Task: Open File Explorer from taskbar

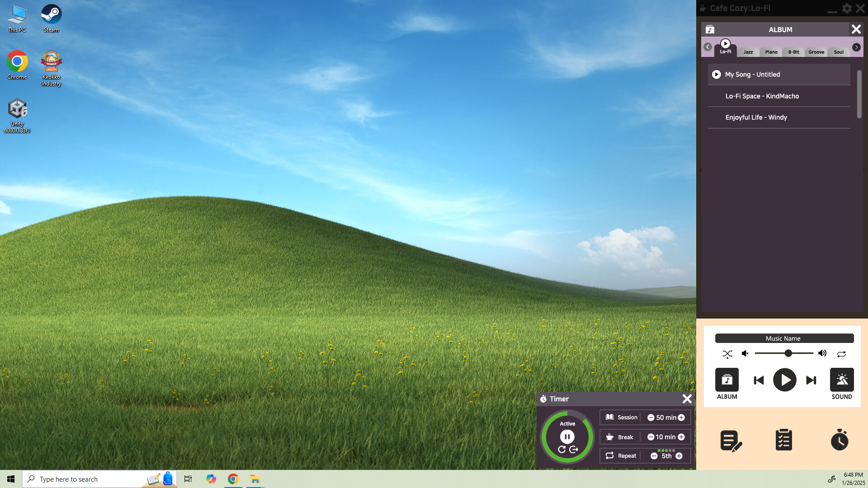Action: 255,479
